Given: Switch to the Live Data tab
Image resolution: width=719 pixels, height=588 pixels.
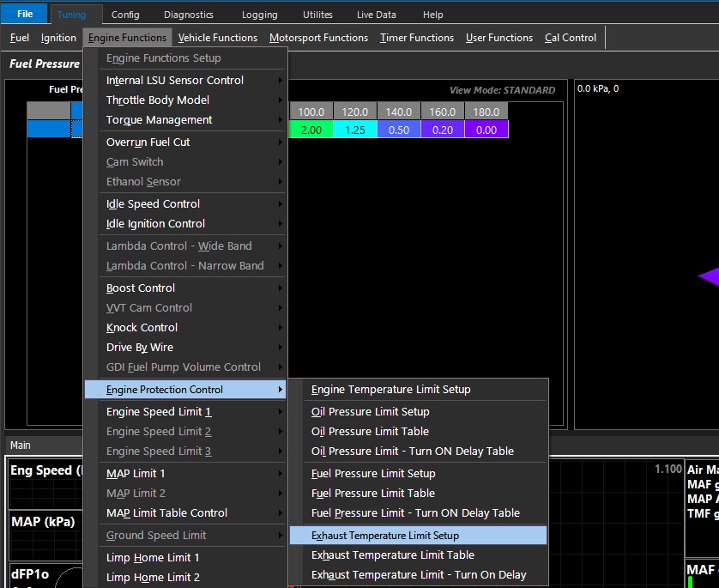Looking at the screenshot, I should pos(377,15).
